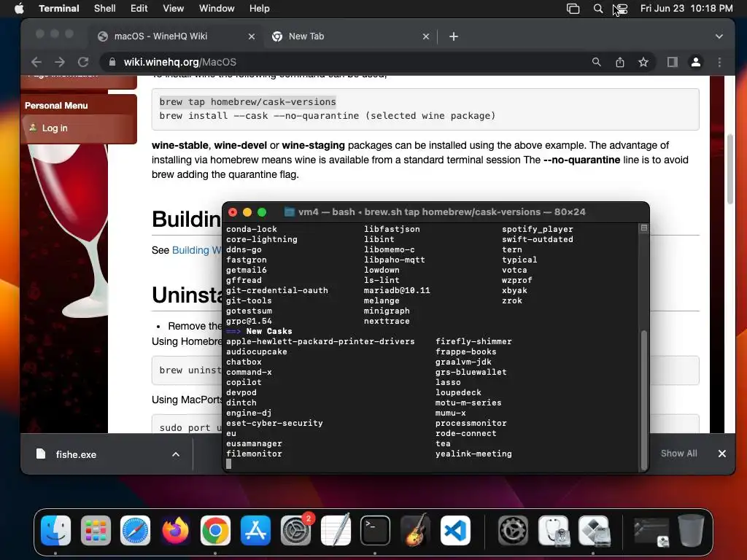Screen dimensions: 747x560
Task: Go forward in Chrome
Action: [x=60, y=63]
